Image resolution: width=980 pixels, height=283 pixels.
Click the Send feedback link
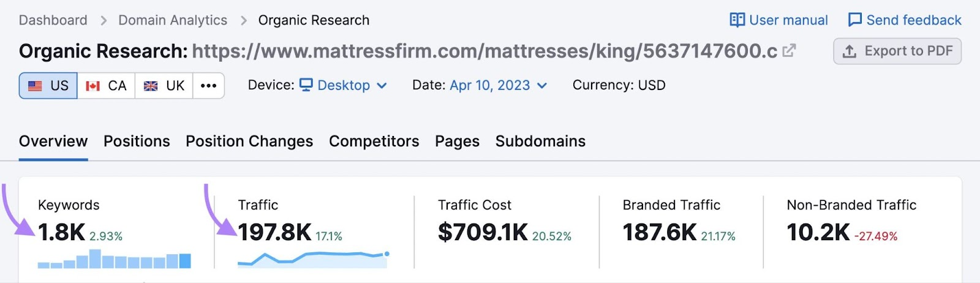(905, 20)
